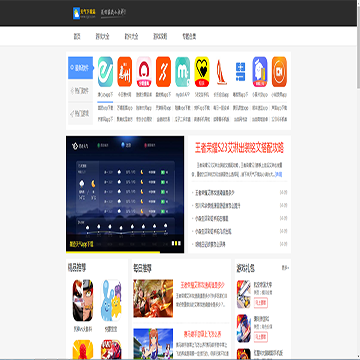Go to the 首页 nav item

coord(77,36)
